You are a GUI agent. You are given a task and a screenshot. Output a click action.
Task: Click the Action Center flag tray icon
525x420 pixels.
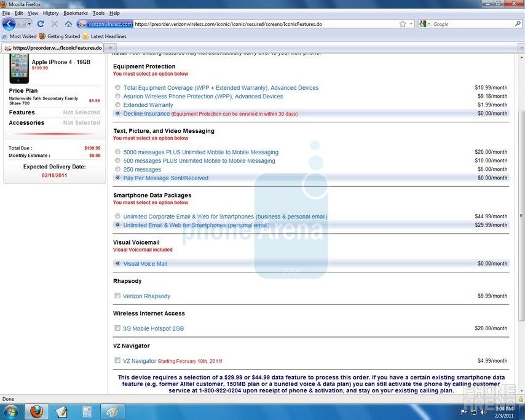(464, 412)
